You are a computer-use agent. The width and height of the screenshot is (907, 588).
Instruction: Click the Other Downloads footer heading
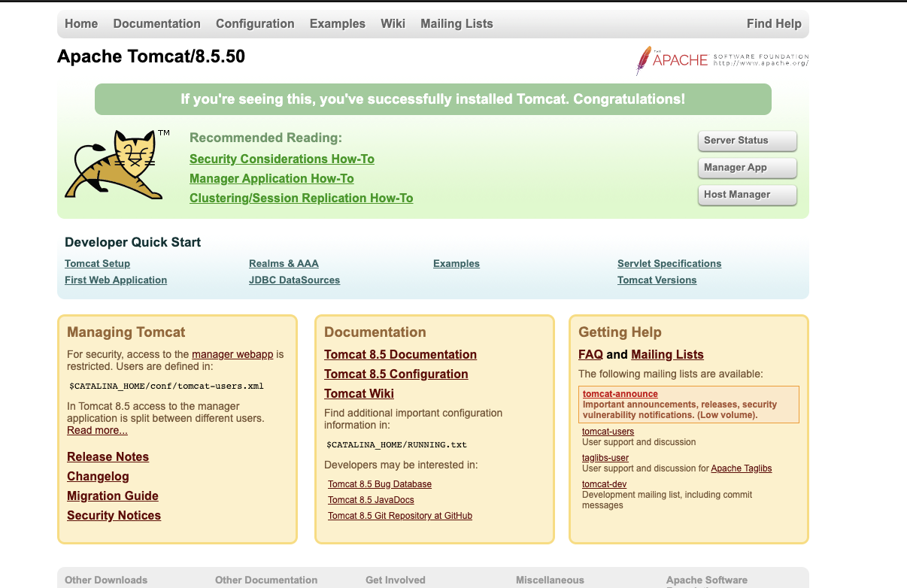tap(106, 580)
